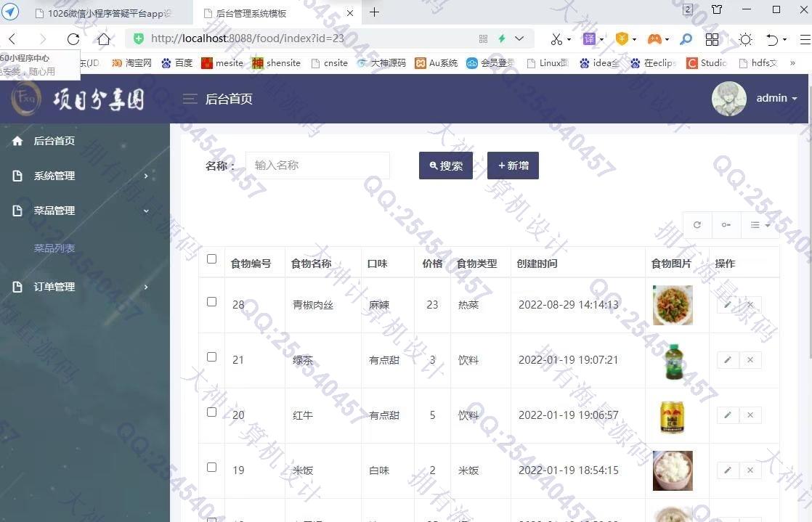Refresh table with circular arrow icon

697,225
